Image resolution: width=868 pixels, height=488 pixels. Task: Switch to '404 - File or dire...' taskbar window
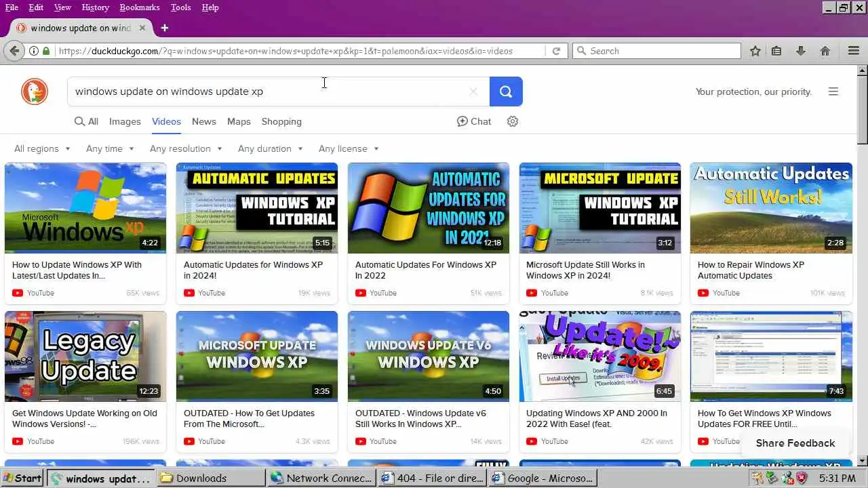tap(432, 478)
